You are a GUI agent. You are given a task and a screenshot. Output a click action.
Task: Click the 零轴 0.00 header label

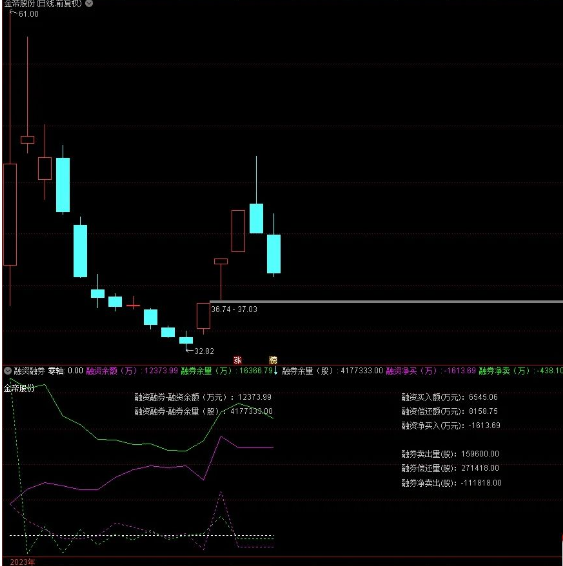point(66,371)
